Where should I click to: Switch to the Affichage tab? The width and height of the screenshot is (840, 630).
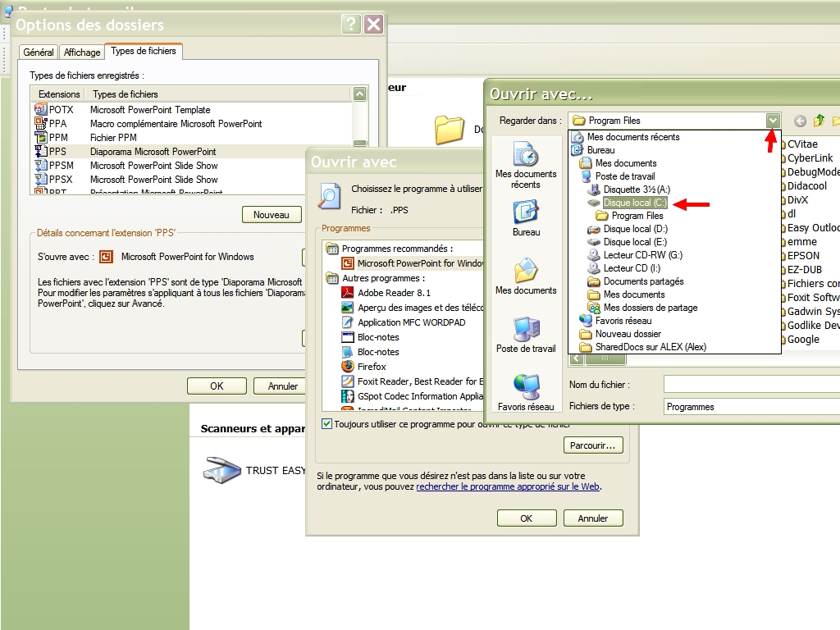[x=82, y=52]
